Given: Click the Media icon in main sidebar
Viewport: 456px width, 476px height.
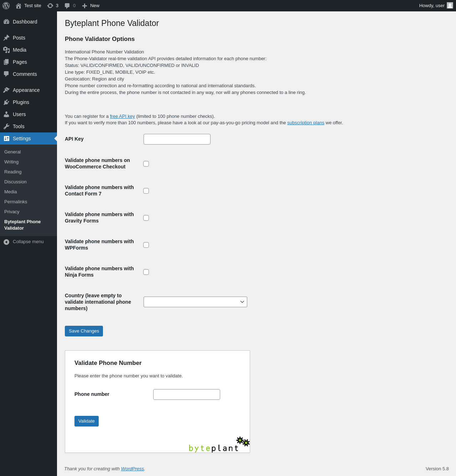Looking at the screenshot, I should pyautogui.click(x=6, y=50).
